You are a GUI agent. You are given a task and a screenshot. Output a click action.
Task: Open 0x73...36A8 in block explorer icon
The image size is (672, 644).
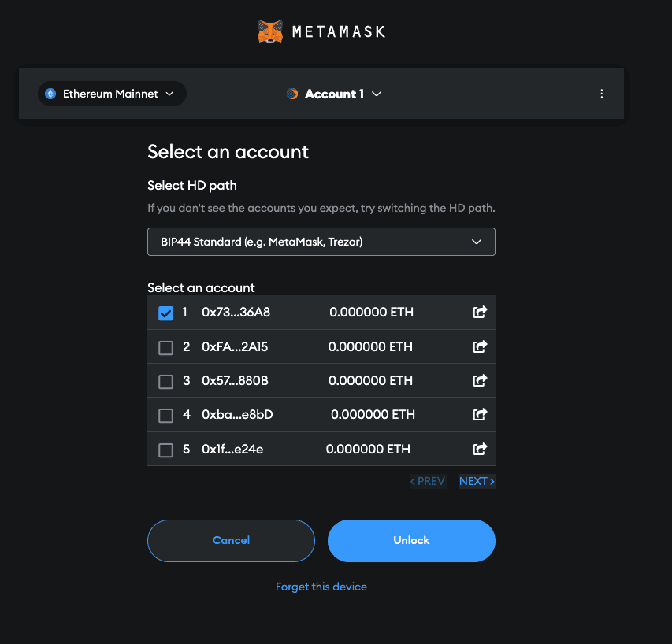pos(480,312)
